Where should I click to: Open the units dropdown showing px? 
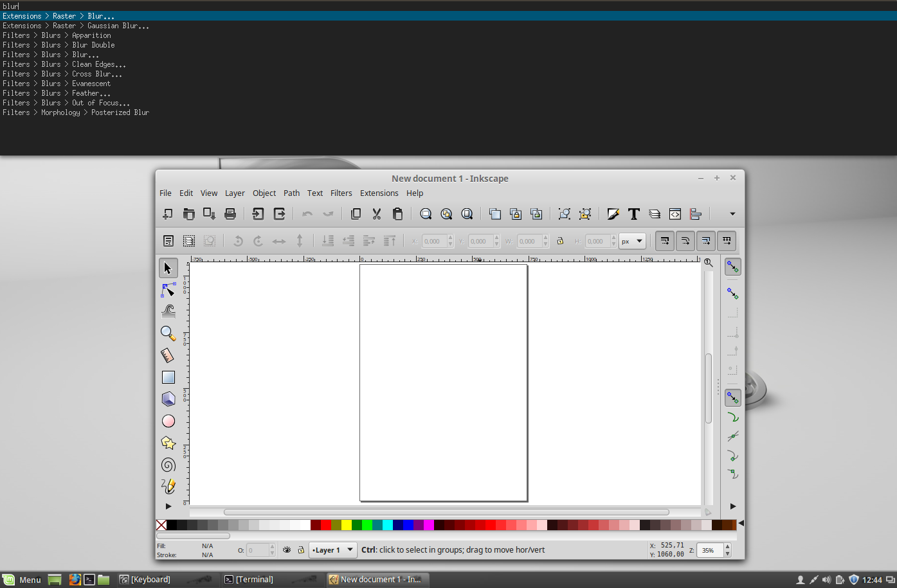pyautogui.click(x=632, y=240)
